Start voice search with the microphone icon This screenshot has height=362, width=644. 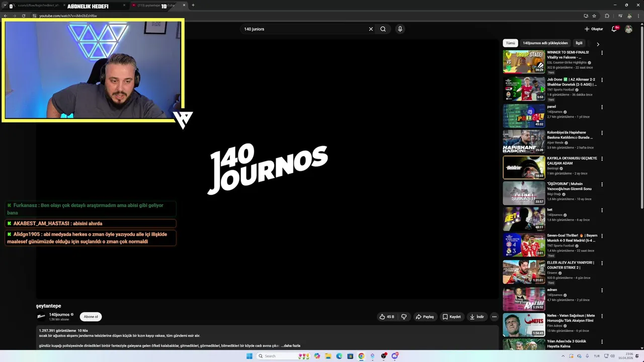[x=400, y=29]
